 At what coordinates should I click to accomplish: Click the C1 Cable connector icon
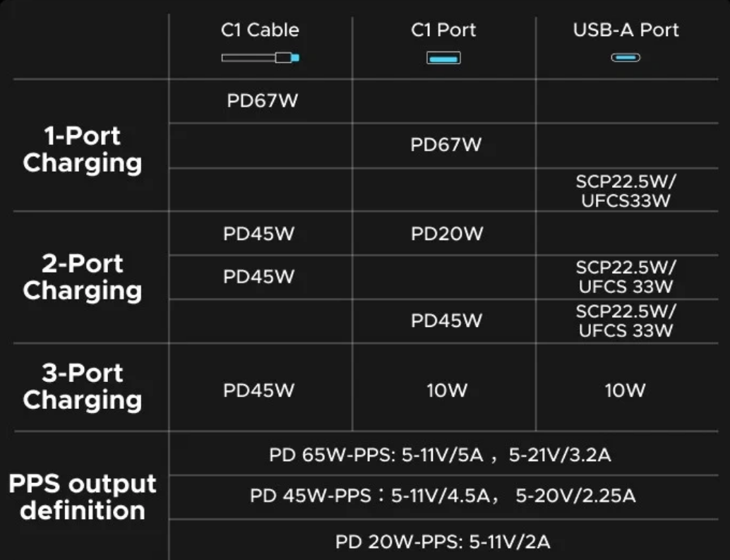coord(261,57)
